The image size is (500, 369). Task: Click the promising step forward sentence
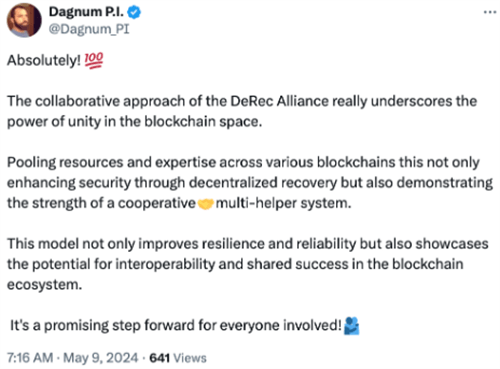176,325
